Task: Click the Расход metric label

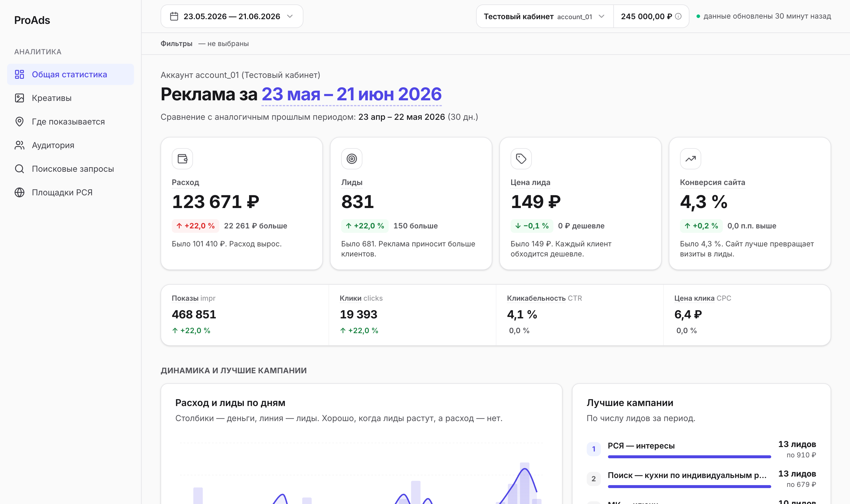Action: (185, 182)
